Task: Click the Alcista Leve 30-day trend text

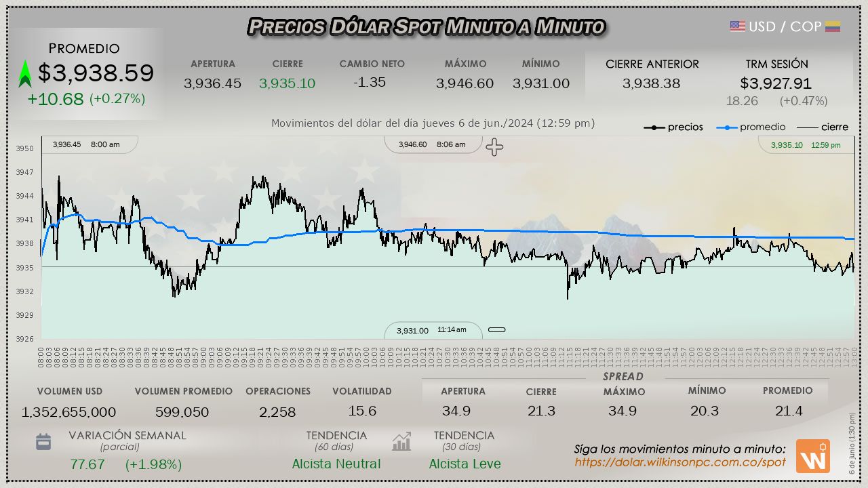Action: click(465, 464)
